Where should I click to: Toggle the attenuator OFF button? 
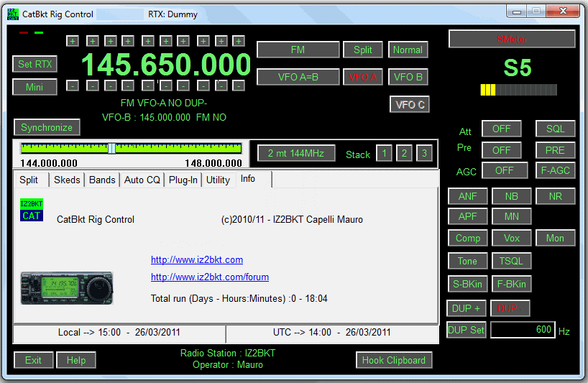pos(501,129)
